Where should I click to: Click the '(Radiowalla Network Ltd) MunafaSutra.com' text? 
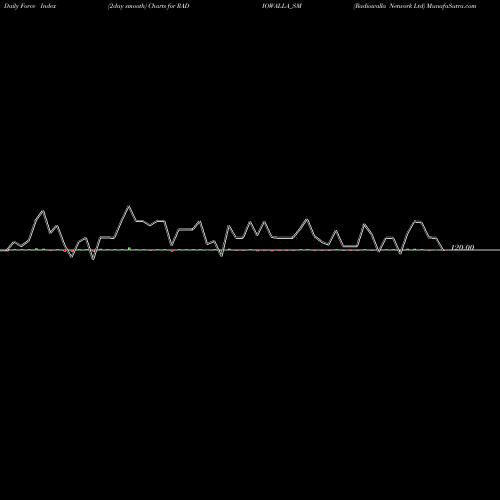tap(415, 6)
